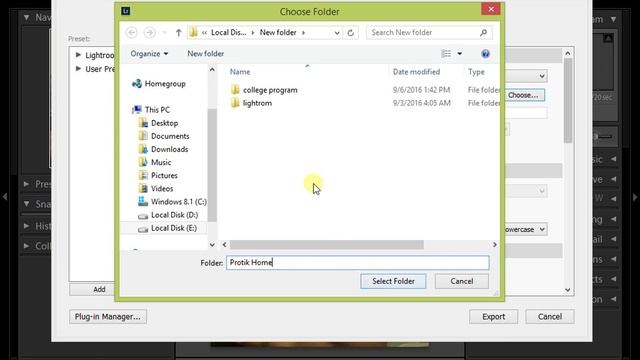
Task: Open the Plug-in Manager
Action: (x=108, y=317)
